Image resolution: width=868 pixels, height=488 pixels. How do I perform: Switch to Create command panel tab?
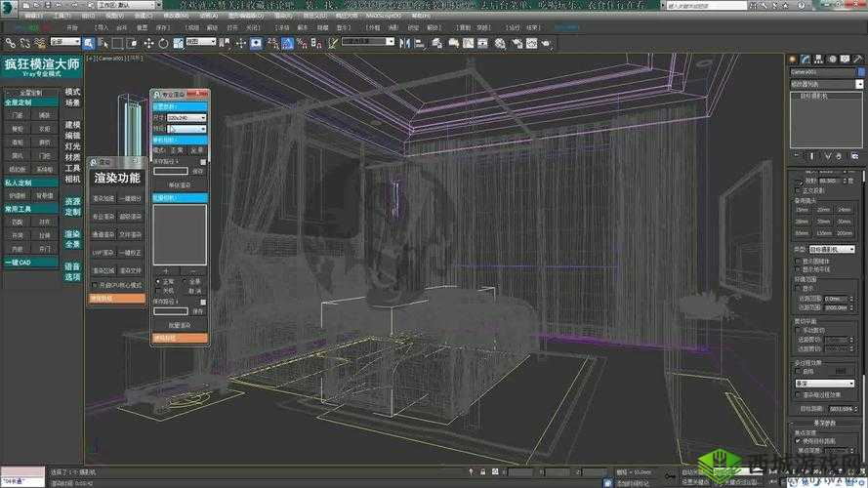[793, 59]
